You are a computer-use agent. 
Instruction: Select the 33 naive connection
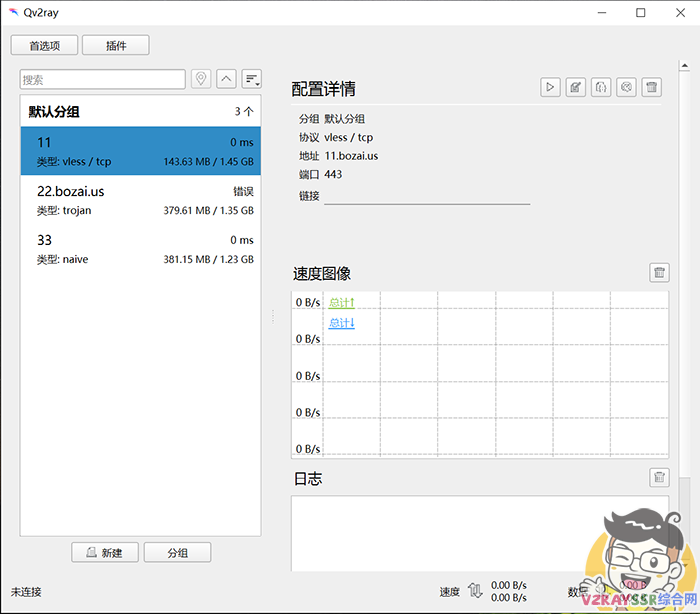pyautogui.click(x=140, y=249)
